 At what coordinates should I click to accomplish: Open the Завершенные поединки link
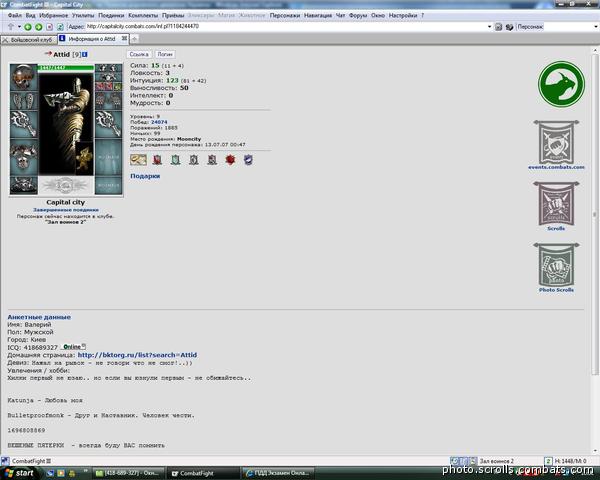(66, 210)
